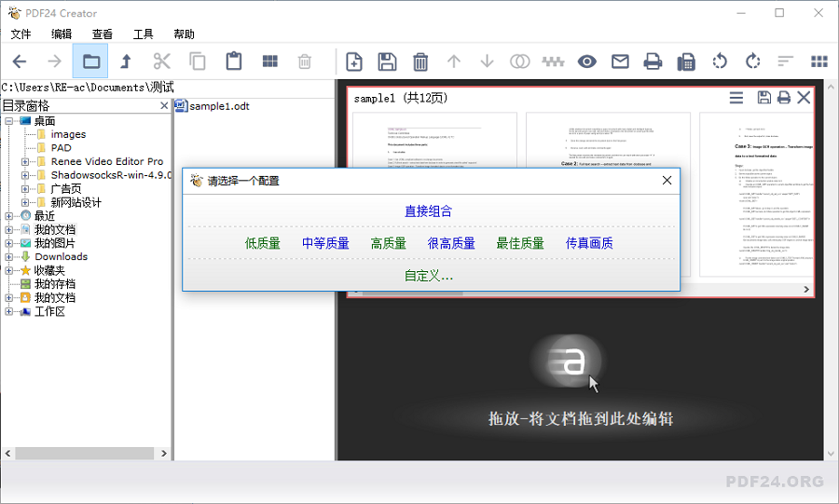This screenshot has width=839, height=504.
Task: Expand the Downloads tree node
Action: (x=9, y=257)
